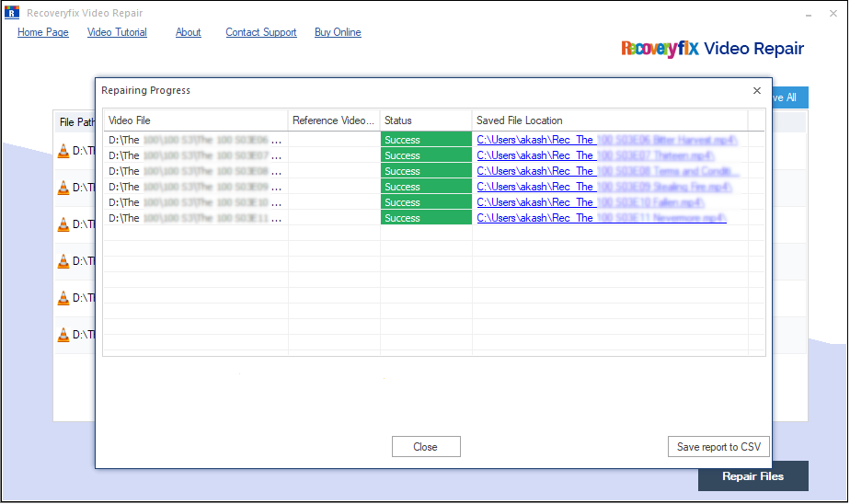Click the File Path header in main window
Viewport: 850px width, 504px height.
click(x=76, y=122)
